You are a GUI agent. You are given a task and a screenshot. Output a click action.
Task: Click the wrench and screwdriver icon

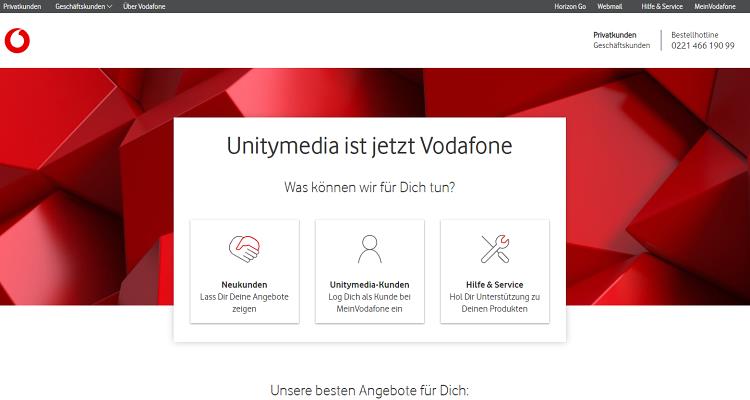495,249
